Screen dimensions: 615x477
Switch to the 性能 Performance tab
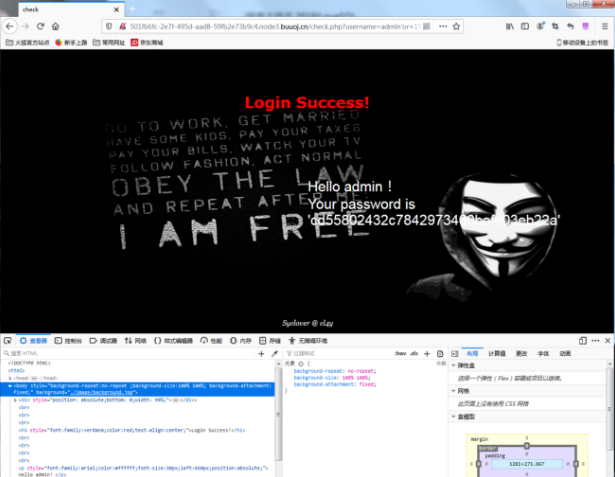pyautogui.click(x=211, y=340)
